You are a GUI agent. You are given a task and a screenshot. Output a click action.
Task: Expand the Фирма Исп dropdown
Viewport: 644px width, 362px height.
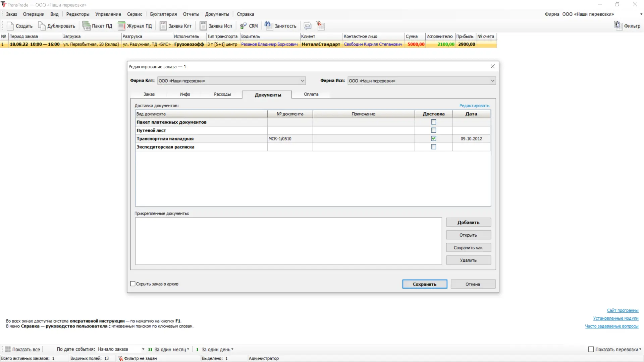[492, 81]
